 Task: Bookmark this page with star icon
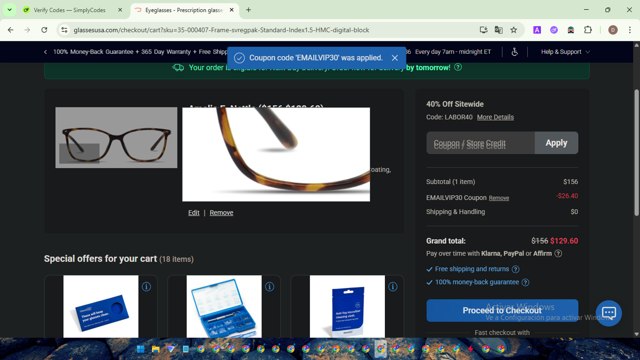pos(513,30)
